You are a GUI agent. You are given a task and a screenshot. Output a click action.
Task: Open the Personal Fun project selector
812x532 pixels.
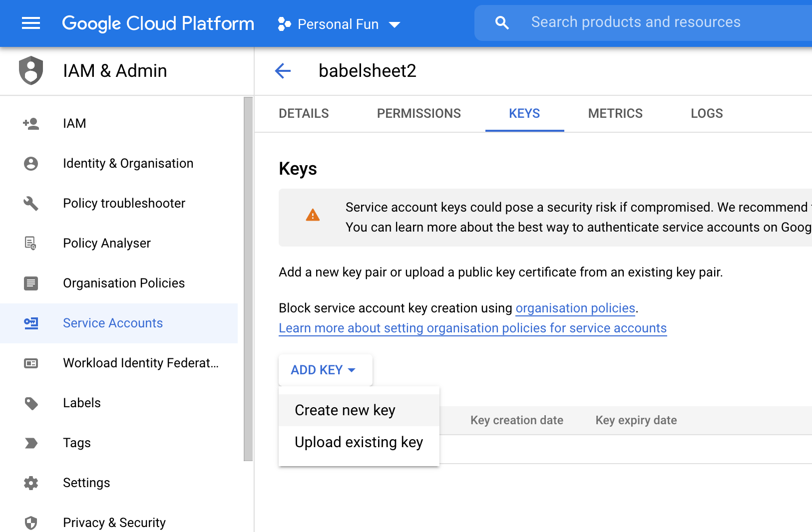(x=339, y=24)
